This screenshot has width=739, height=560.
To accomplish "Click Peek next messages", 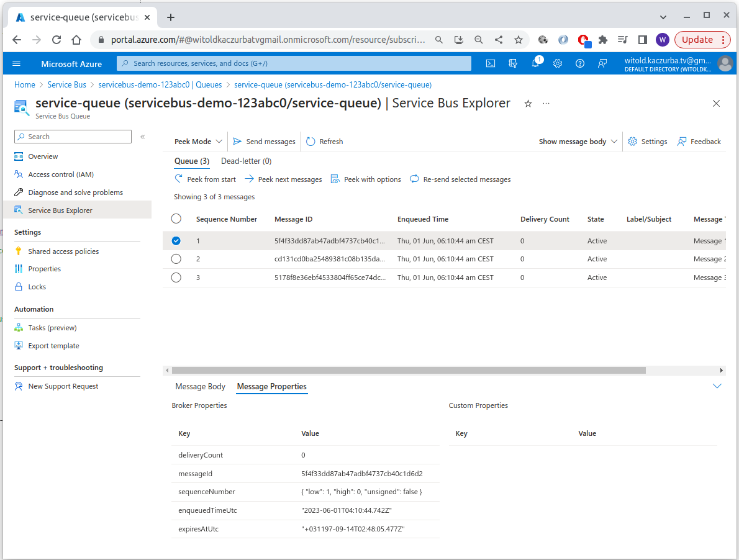I will click(x=283, y=179).
